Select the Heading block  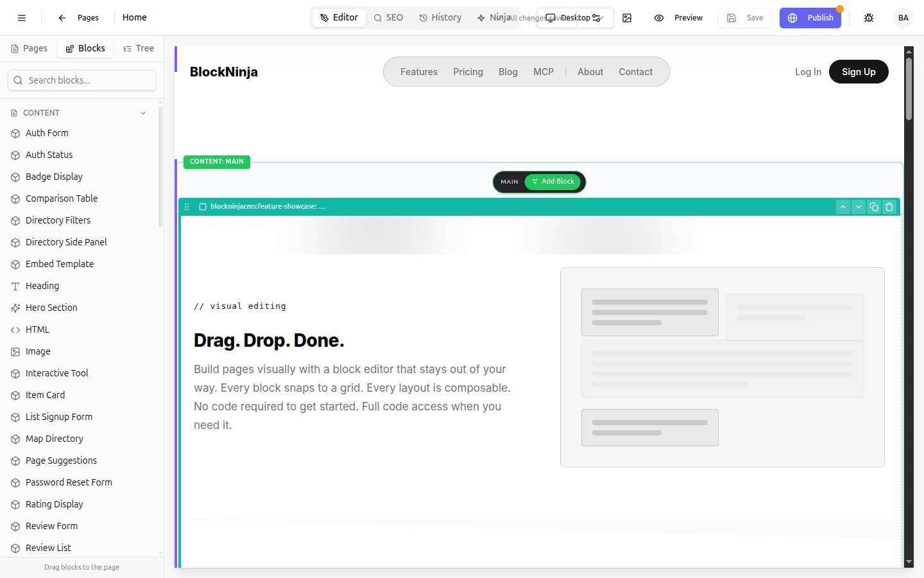coord(81,286)
